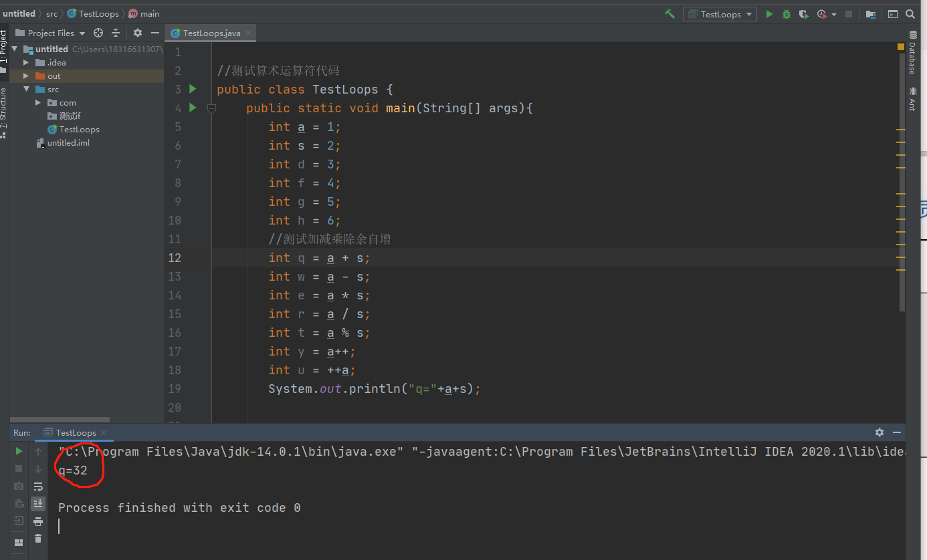Viewport: 927px width, 560px height.
Task: Click the System.out.println line in editor
Action: coord(375,389)
